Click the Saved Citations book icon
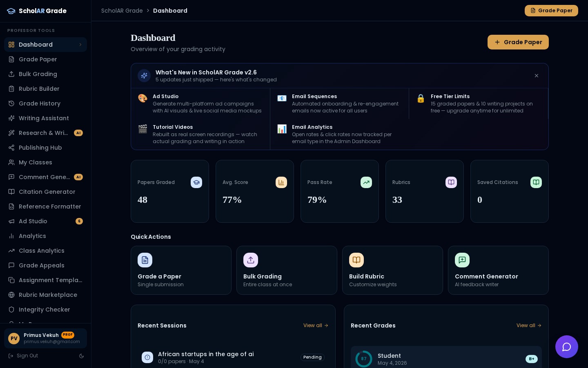588x368 pixels. tap(536, 182)
